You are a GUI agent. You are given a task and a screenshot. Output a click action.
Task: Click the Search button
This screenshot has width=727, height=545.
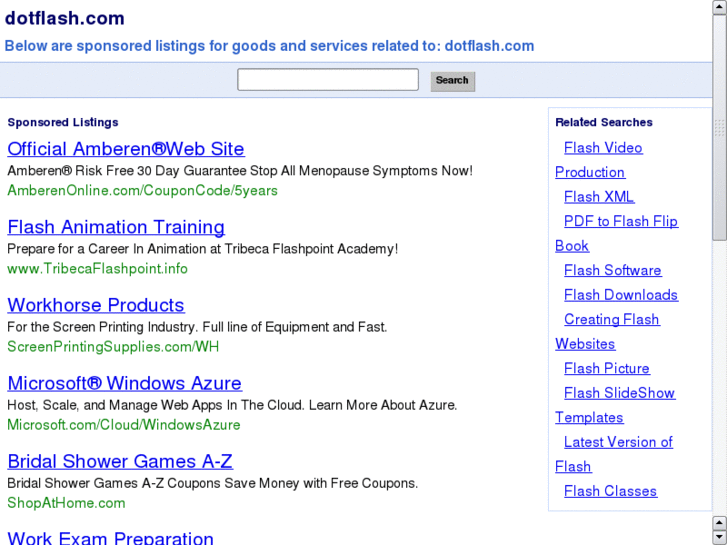click(x=453, y=81)
